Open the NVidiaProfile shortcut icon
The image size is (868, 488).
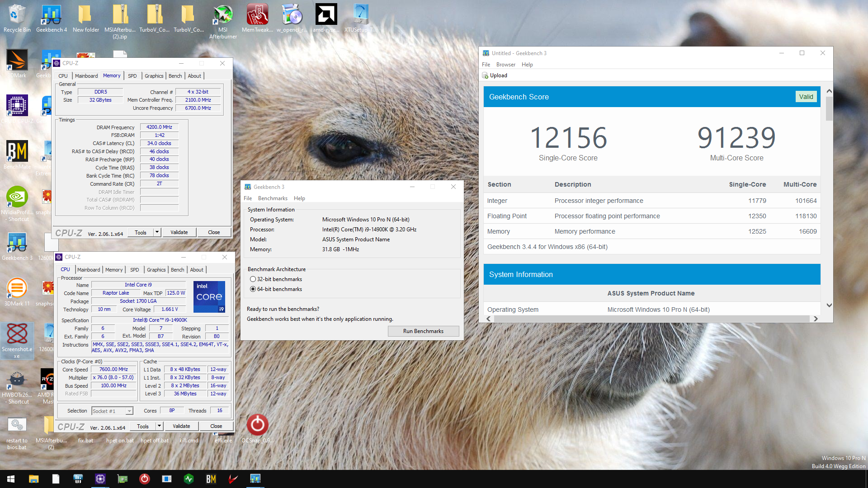(x=17, y=203)
